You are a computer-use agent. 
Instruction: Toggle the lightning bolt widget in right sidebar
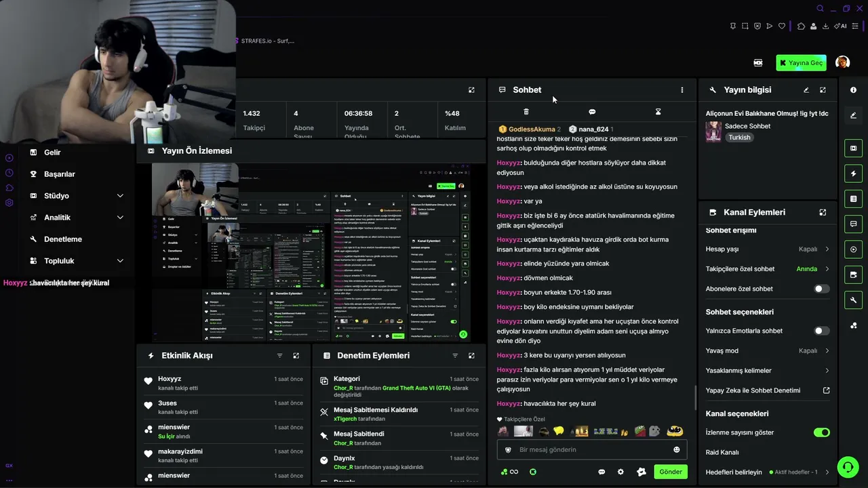click(853, 174)
